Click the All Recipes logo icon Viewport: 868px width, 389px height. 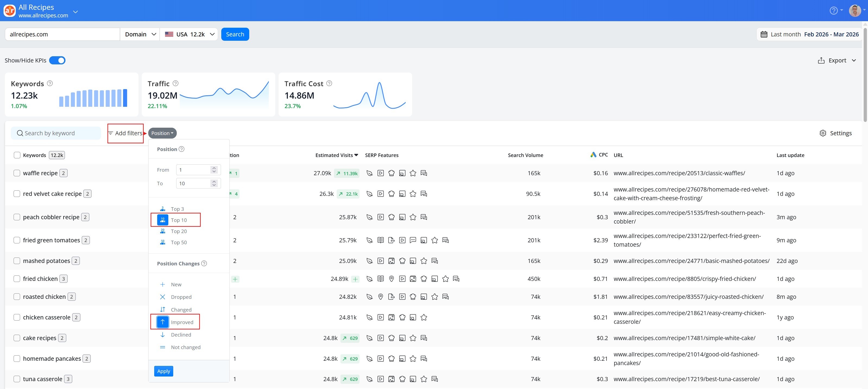point(10,10)
